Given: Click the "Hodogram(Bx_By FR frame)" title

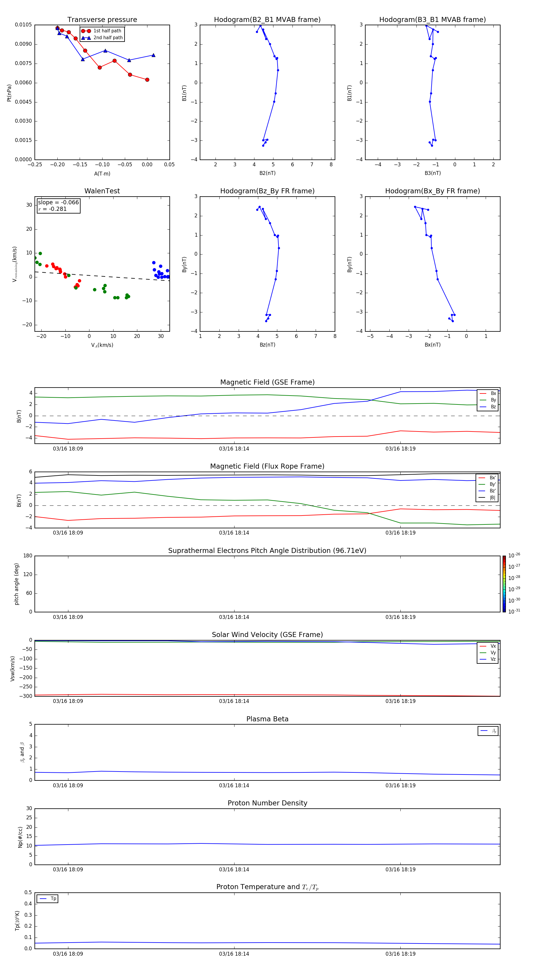Looking at the screenshot, I should click(432, 191).
